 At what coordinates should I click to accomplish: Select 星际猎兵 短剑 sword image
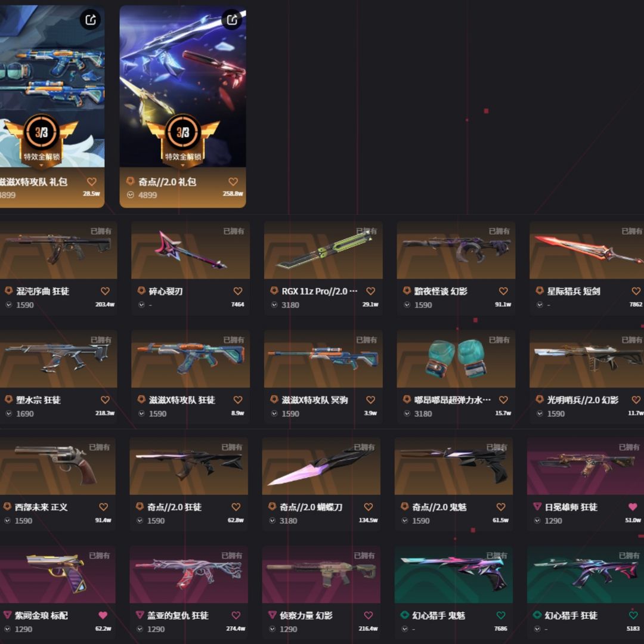pyautogui.click(x=587, y=250)
